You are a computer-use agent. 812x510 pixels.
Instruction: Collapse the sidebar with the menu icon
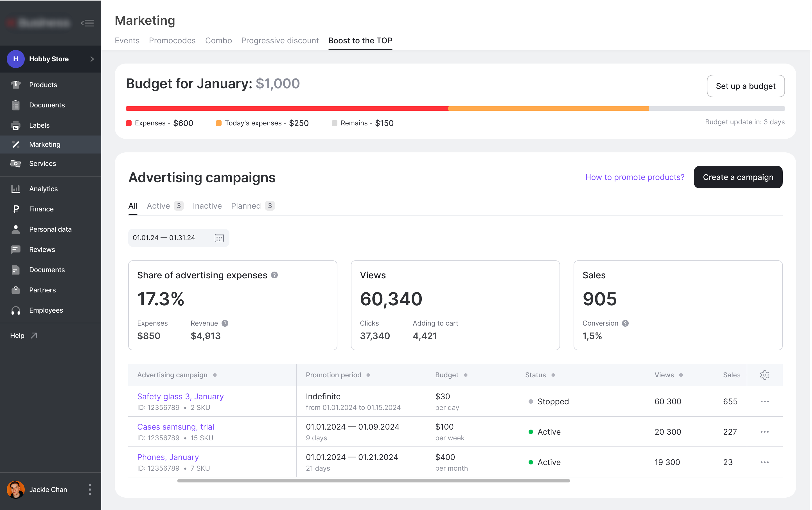click(x=87, y=23)
